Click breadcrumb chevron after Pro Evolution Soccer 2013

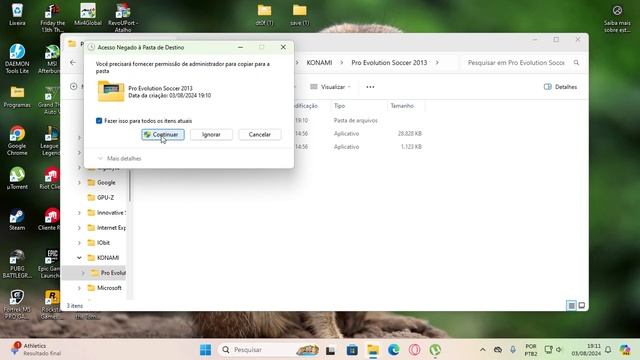(437, 62)
